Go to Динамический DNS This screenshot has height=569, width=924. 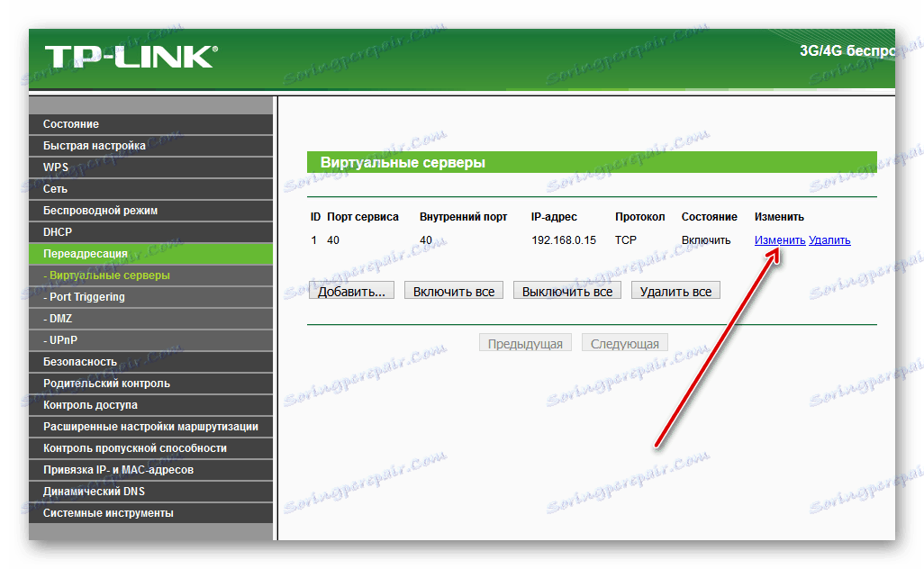(151, 492)
